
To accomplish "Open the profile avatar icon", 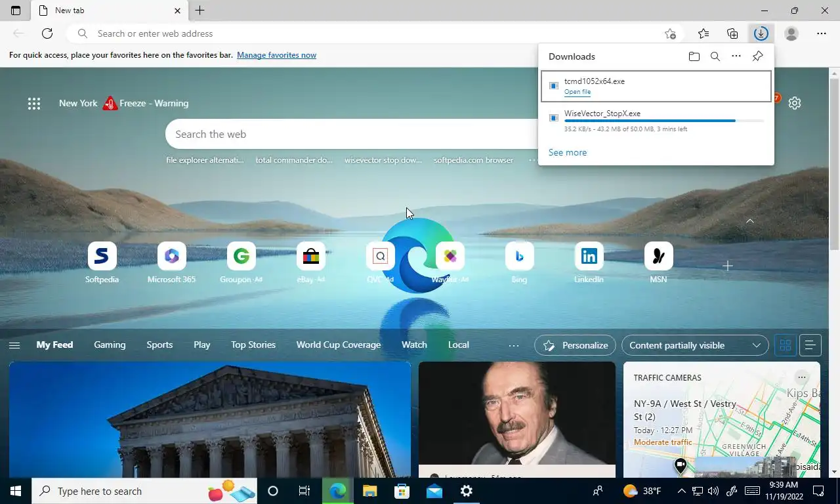I will click(791, 33).
